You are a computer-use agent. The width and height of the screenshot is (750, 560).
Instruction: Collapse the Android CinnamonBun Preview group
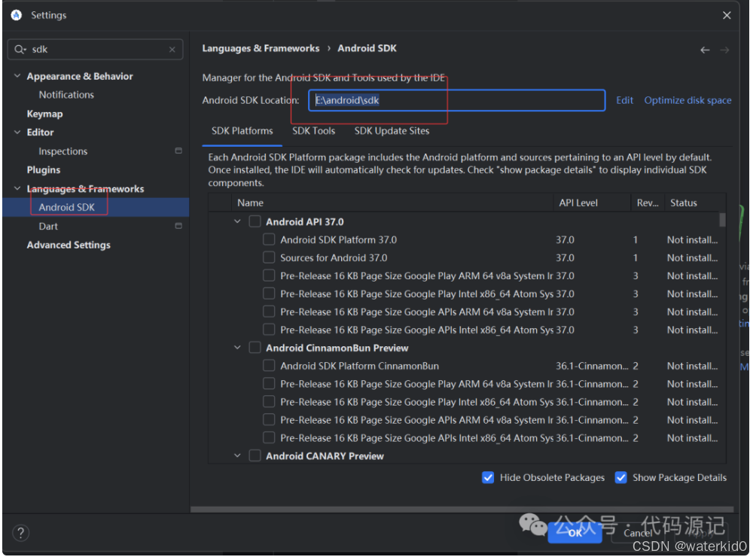pos(237,348)
